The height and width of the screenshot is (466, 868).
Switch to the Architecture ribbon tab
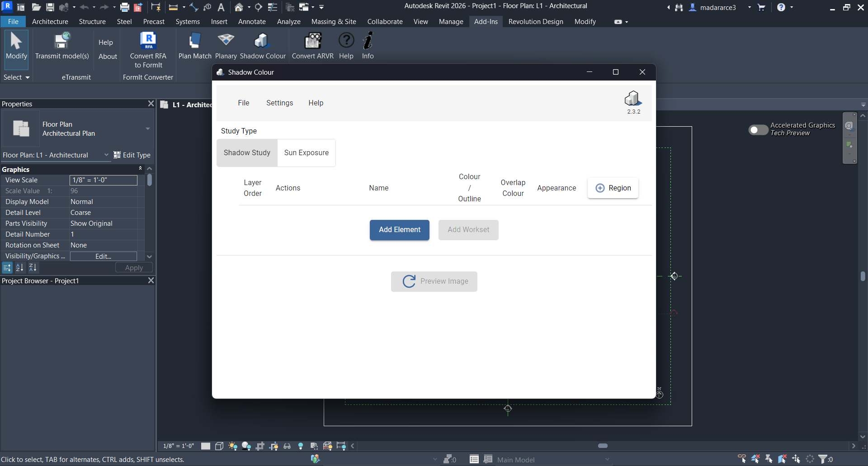coord(50,22)
